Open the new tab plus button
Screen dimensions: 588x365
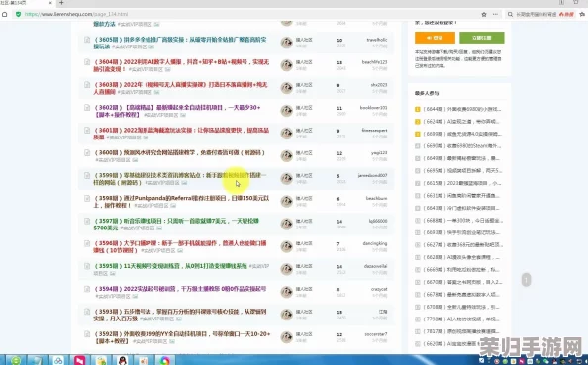[x=62, y=3]
